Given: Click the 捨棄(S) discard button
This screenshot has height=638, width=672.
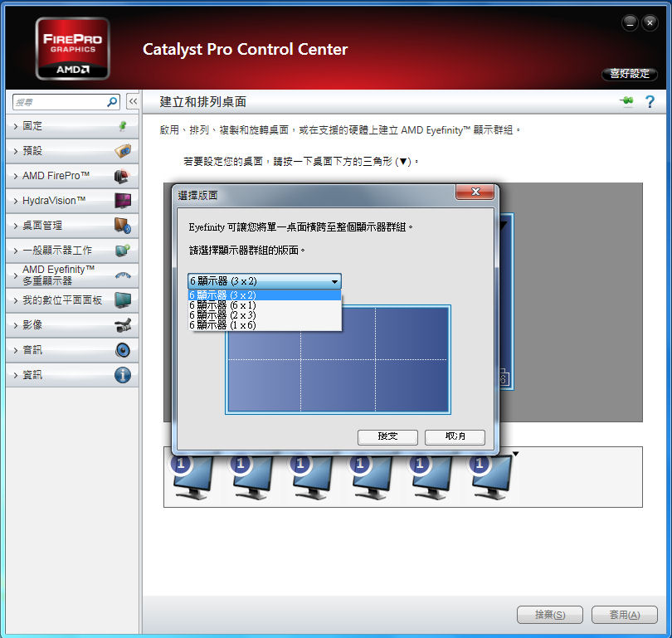Looking at the screenshot, I should (x=550, y=615).
